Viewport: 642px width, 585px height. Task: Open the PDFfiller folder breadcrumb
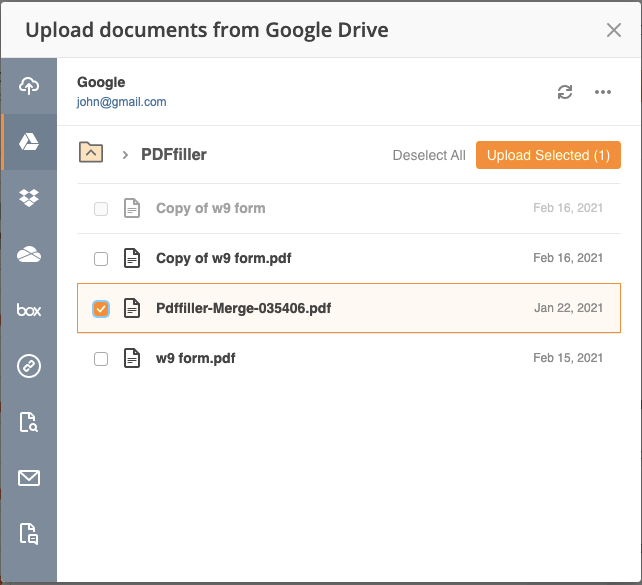174,155
